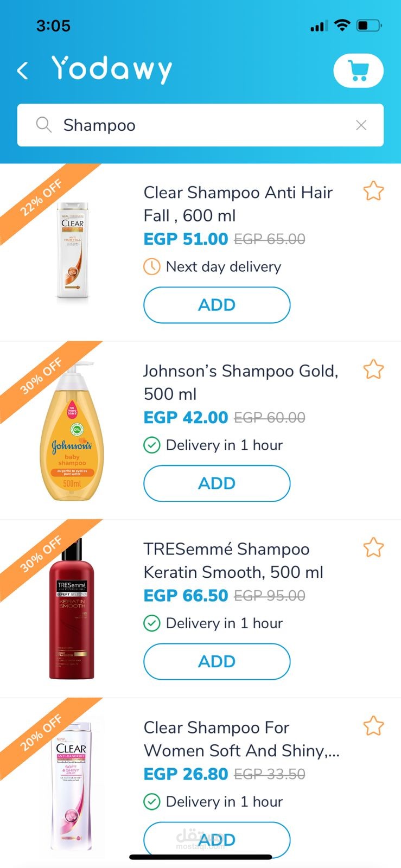The image size is (401, 868).
Task: Open the Johnson's Shampoo Gold title
Action: click(x=240, y=382)
